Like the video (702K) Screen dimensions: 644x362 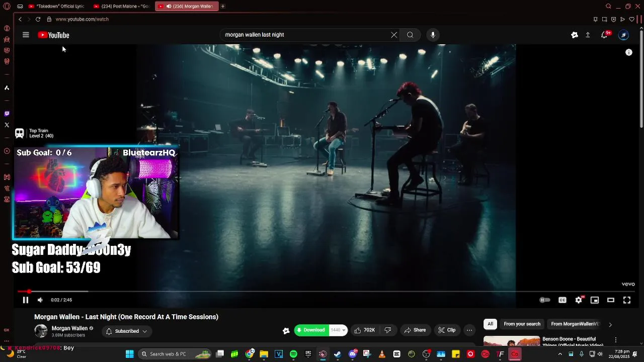click(x=365, y=330)
